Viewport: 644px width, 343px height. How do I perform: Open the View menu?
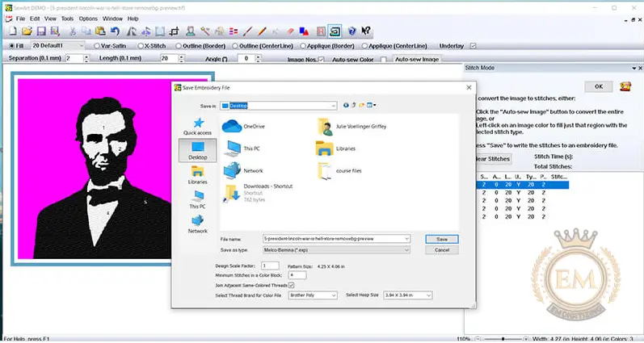pos(51,19)
